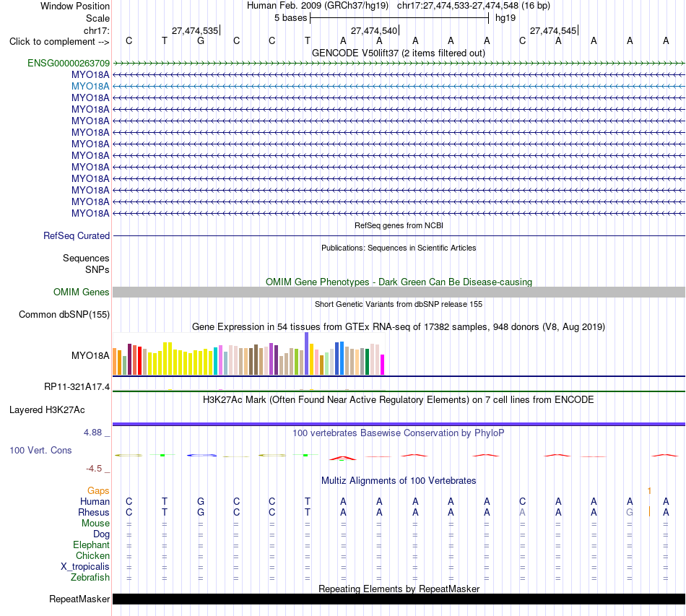Click the blue-purple H3K27Ac signal bar
The width and height of the screenshot is (686, 616).
(x=399, y=424)
